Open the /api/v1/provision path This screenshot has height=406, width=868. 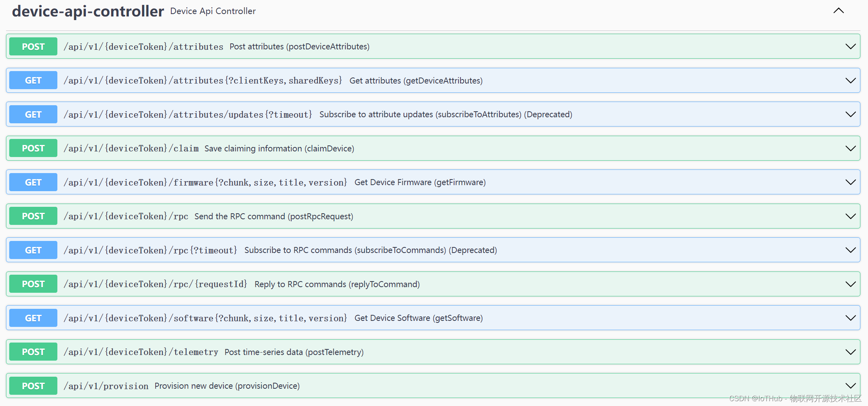click(x=106, y=386)
